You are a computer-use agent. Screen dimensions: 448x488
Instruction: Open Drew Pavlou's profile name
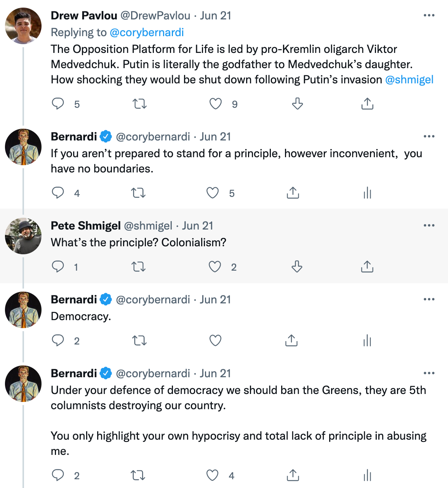84,16
